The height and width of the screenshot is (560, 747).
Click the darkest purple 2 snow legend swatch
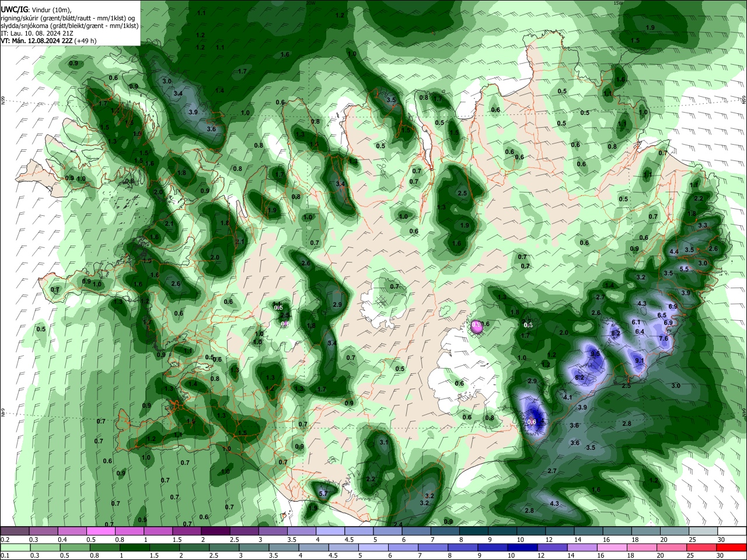click(216, 531)
